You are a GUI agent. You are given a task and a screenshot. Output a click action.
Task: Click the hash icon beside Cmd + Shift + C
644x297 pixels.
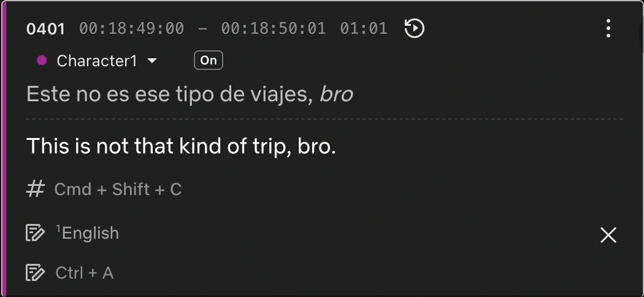36,189
